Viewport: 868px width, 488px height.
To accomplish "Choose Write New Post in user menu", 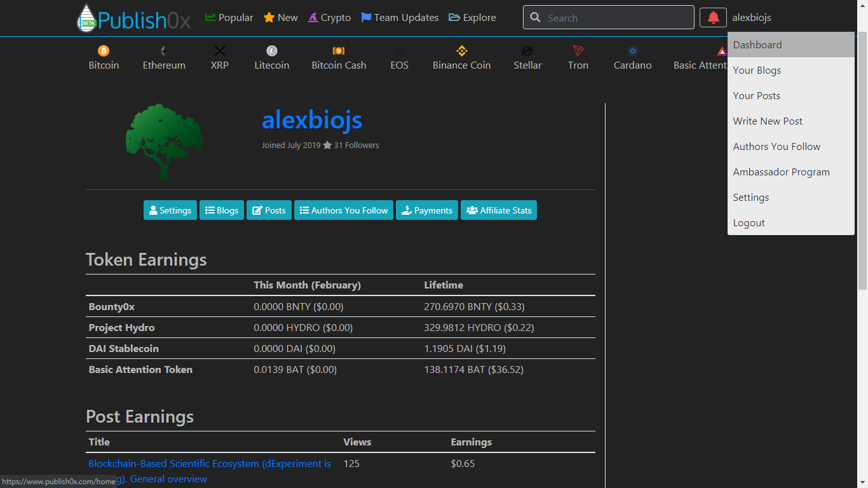I will coord(791,121).
